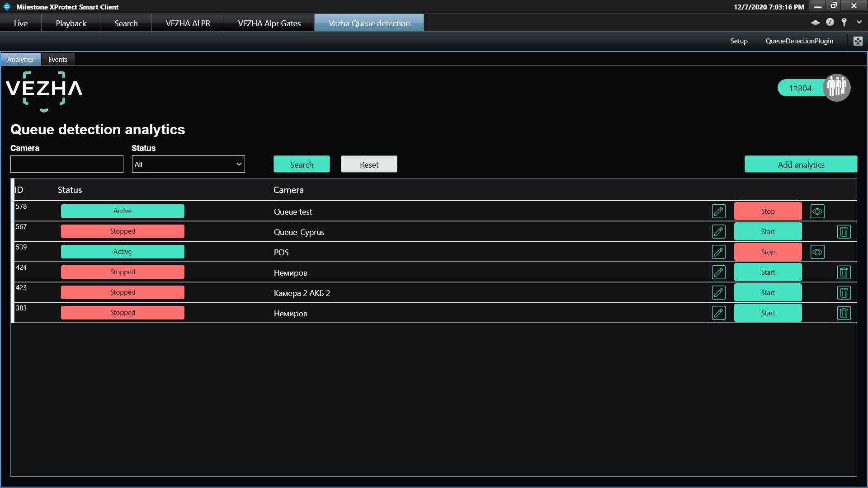Click the Stopped status of row 383

(123, 313)
